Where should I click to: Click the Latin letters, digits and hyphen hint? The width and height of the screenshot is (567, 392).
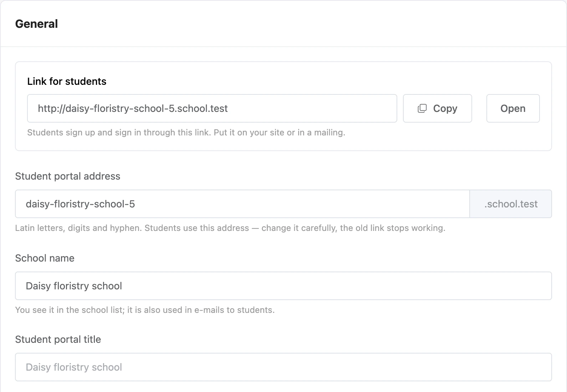[x=230, y=228]
